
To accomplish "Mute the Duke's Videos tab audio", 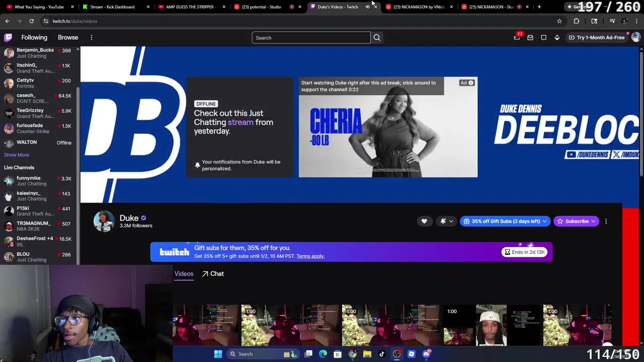I will pyautogui.click(x=367, y=7).
